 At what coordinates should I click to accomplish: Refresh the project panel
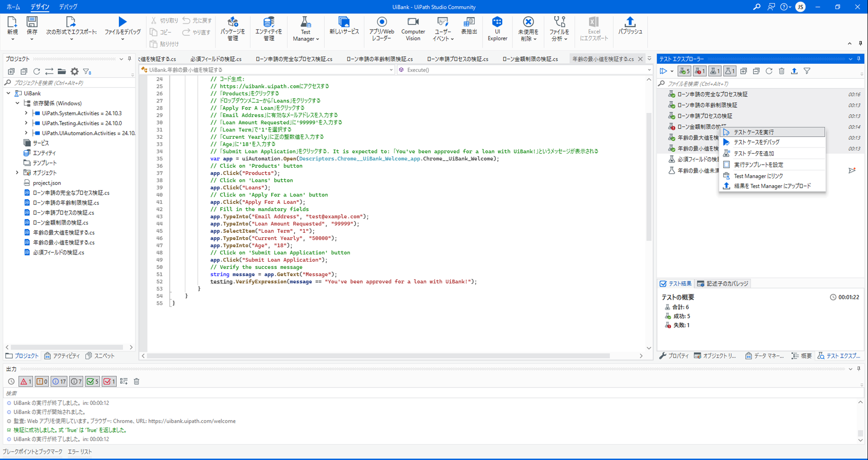pos(36,72)
